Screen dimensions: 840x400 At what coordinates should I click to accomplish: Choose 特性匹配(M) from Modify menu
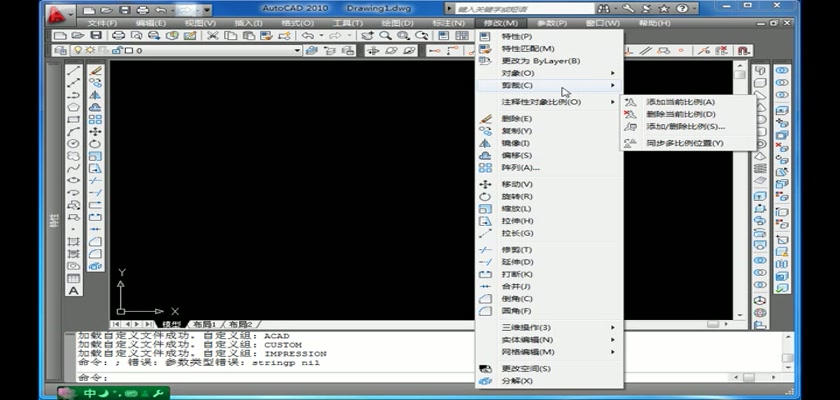point(550,49)
